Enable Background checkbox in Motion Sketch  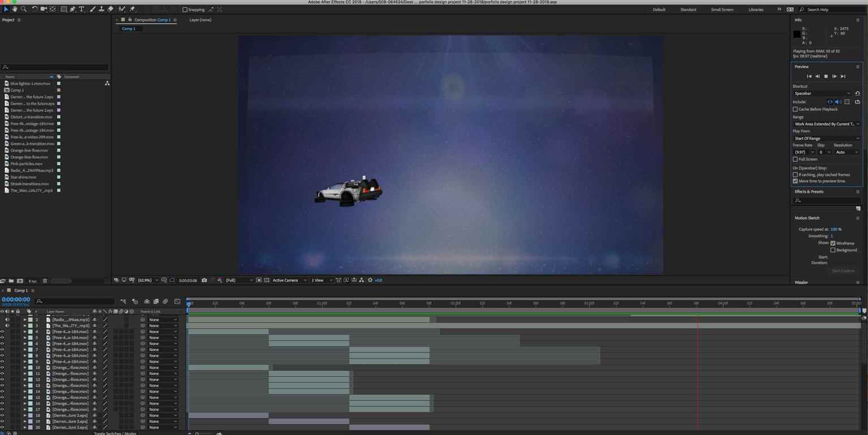[833, 250]
